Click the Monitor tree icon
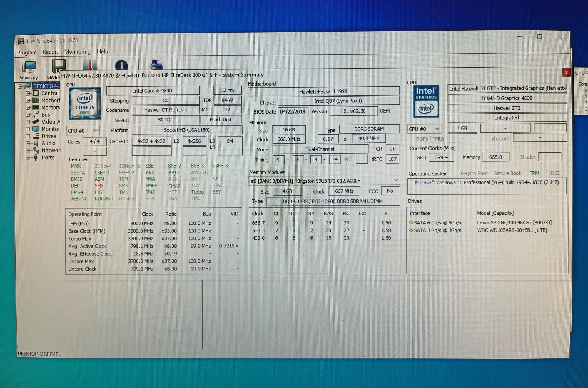 click(36, 129)
